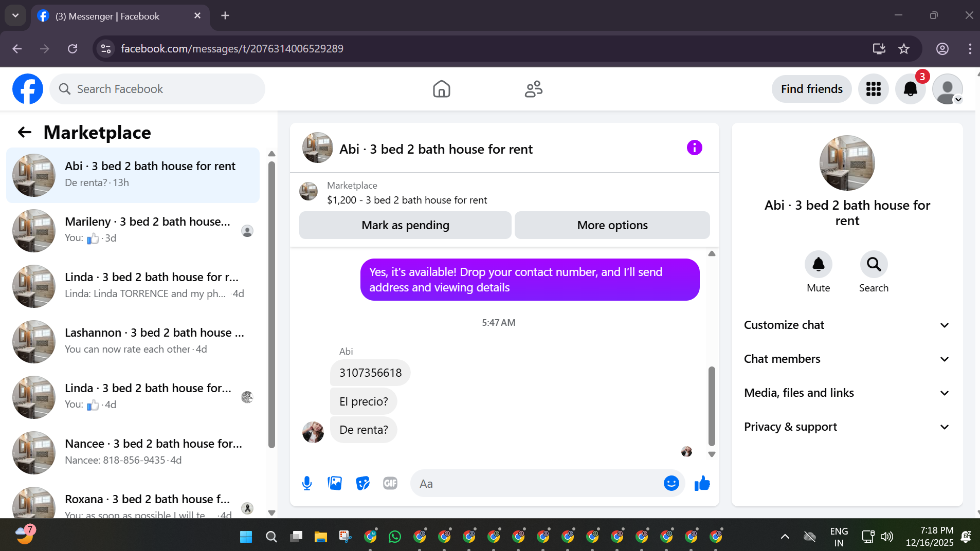This screenshot has height=551, width=980.
Task: Click the conversation list scrollbar thumb
Action: pos(271,305)
